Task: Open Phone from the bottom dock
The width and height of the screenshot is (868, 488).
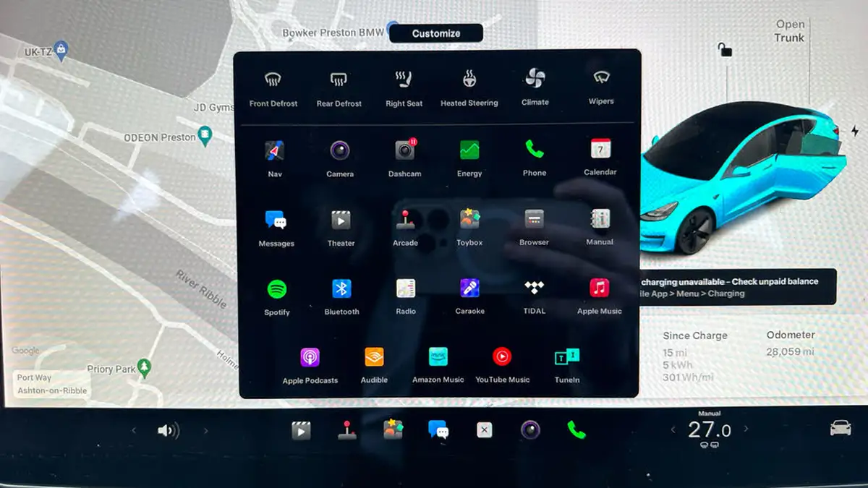Action: tap(576, 430)
